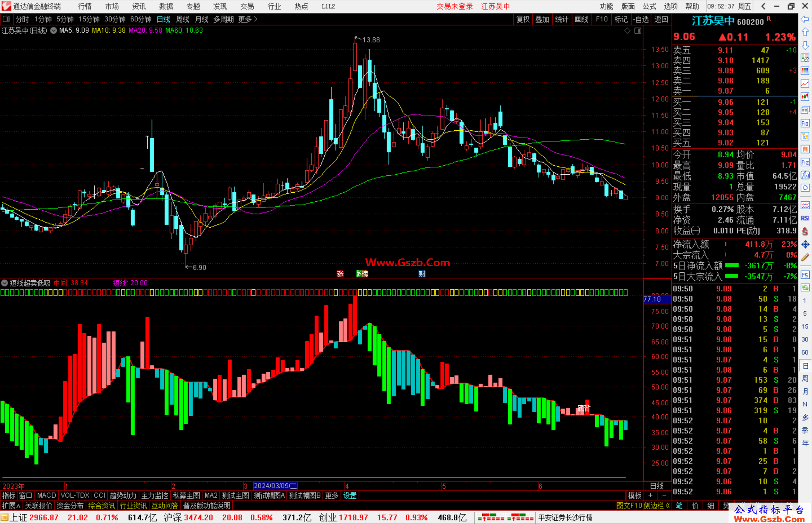The width and height of the screenshot is (812, 524).
Task: Click the F10 button in chart toolbar
Action: coord(601,19)
